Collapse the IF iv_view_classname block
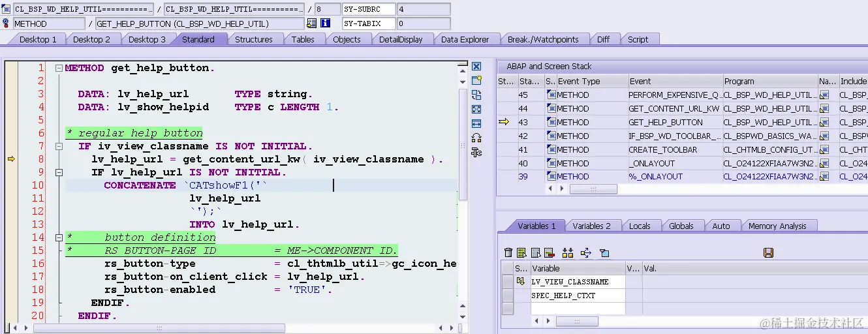This screenshot has width=868, height=334. pos(59,146)
